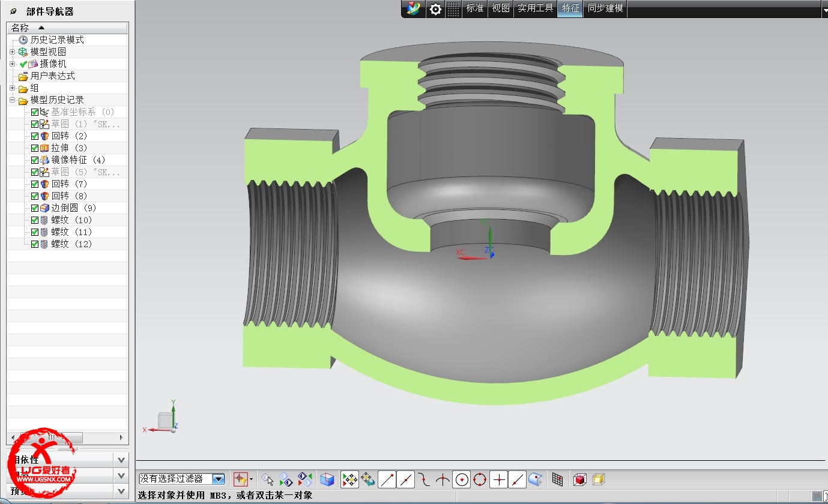Click the 摄像机 camera icon

click(34, 64)
